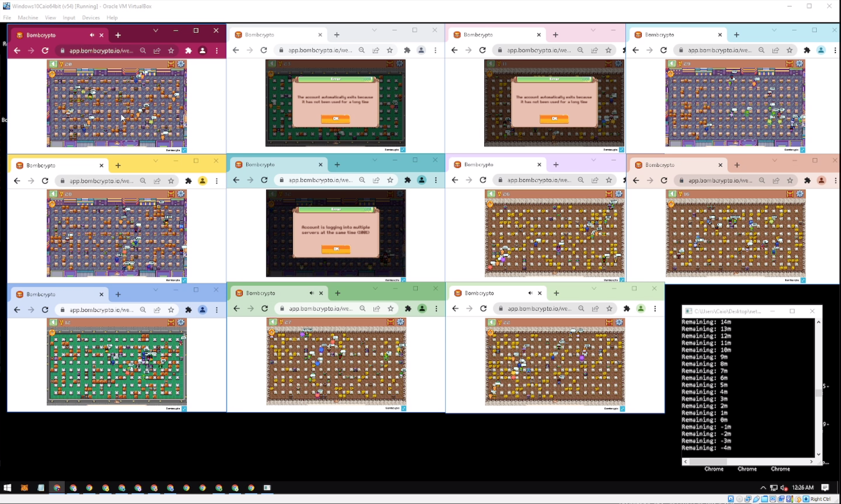This screenshot has height=504, width=841.
Task: Click share icon in pink Chrome window address bar
Action: click(594, 50)
